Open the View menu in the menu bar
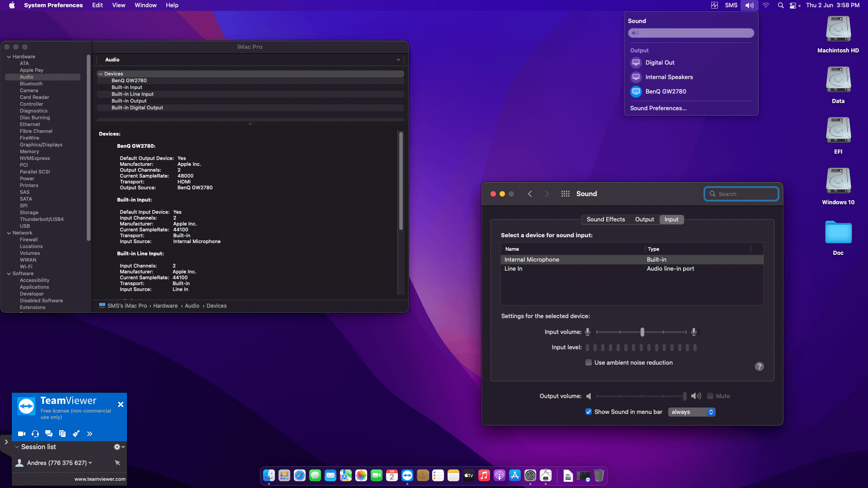868x488 pixels. 118,5
